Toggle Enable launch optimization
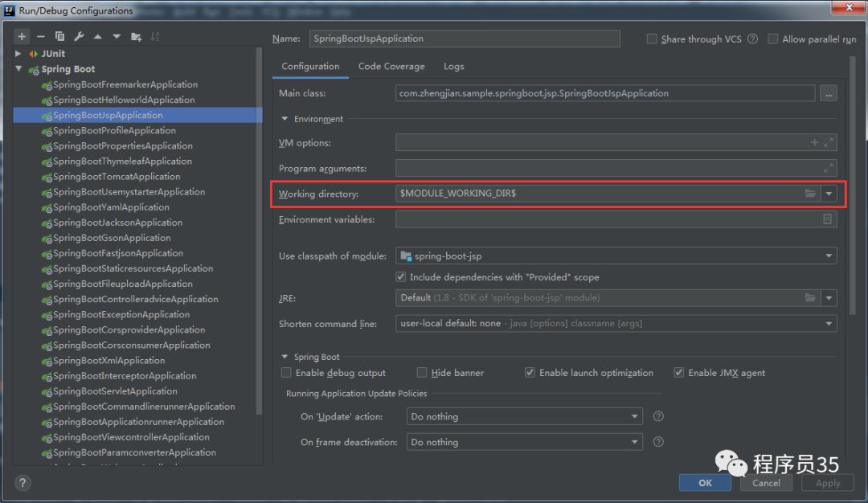The height and width of the screenshot is (503, 868). click(530, 372)
